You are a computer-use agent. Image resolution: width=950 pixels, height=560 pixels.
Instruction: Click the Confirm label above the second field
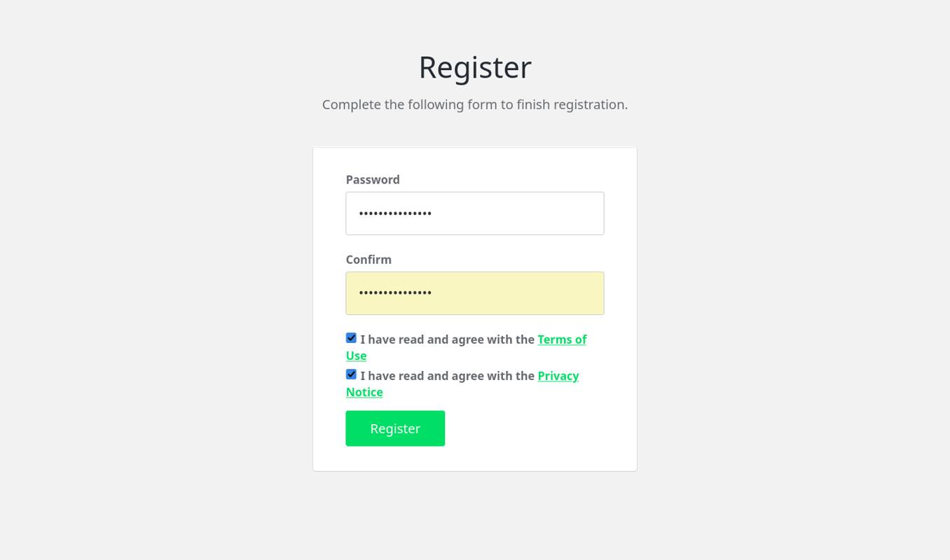(x=368, y=259)
